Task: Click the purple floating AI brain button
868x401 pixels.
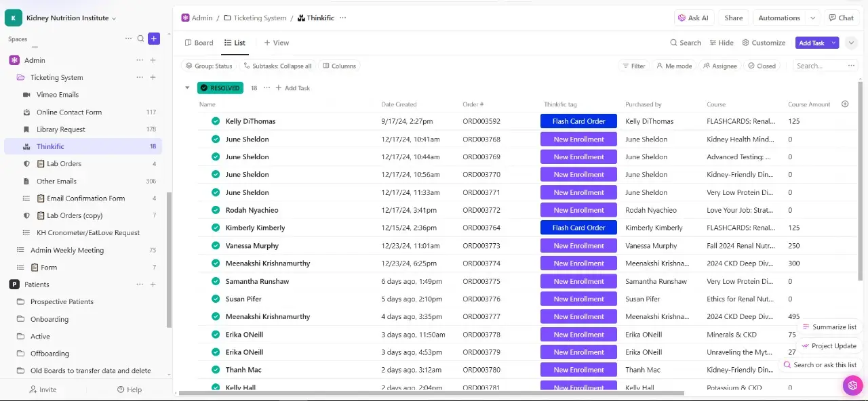Action: coord(852,385)
